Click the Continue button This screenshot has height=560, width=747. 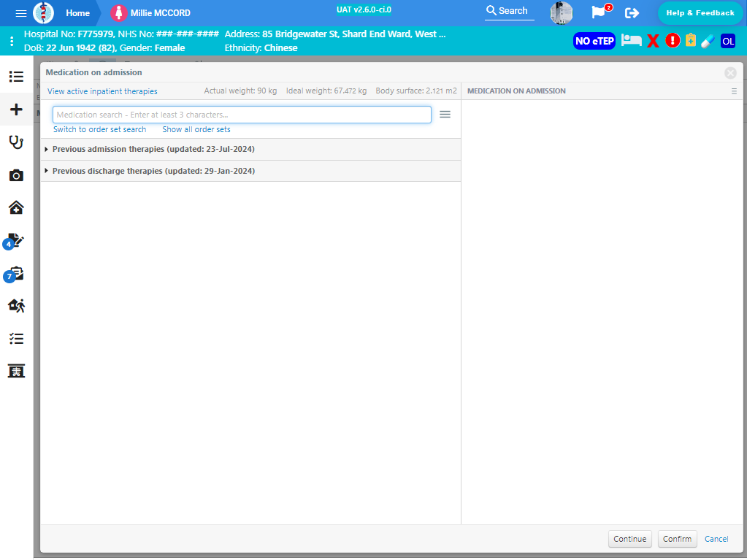630,539
